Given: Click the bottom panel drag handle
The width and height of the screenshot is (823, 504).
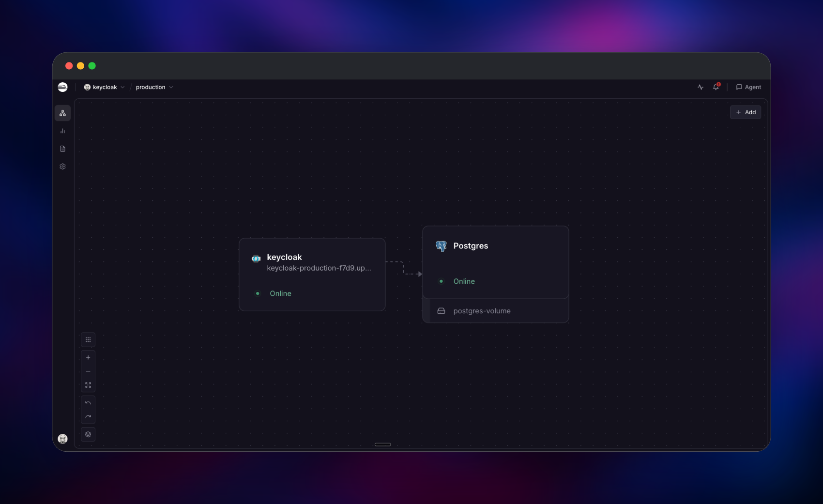Looking at the screenshot, I should click(382, 444).
